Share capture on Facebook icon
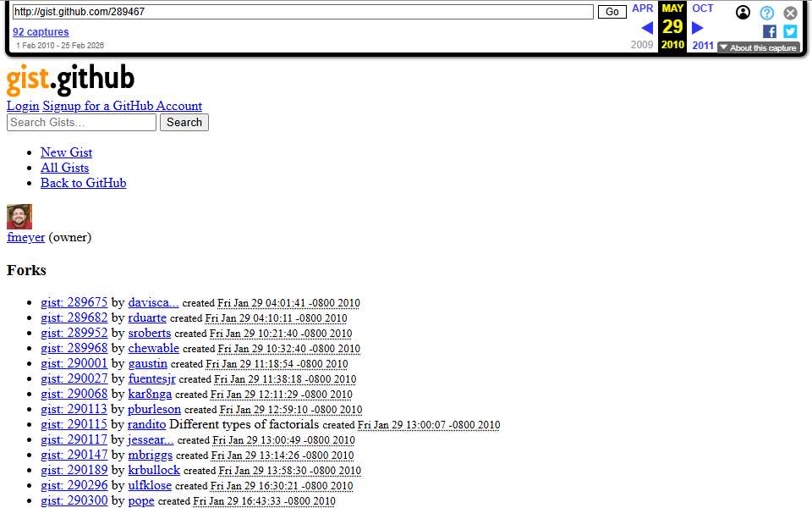This screenshot has width=812, height=508. tap(770, 31)
